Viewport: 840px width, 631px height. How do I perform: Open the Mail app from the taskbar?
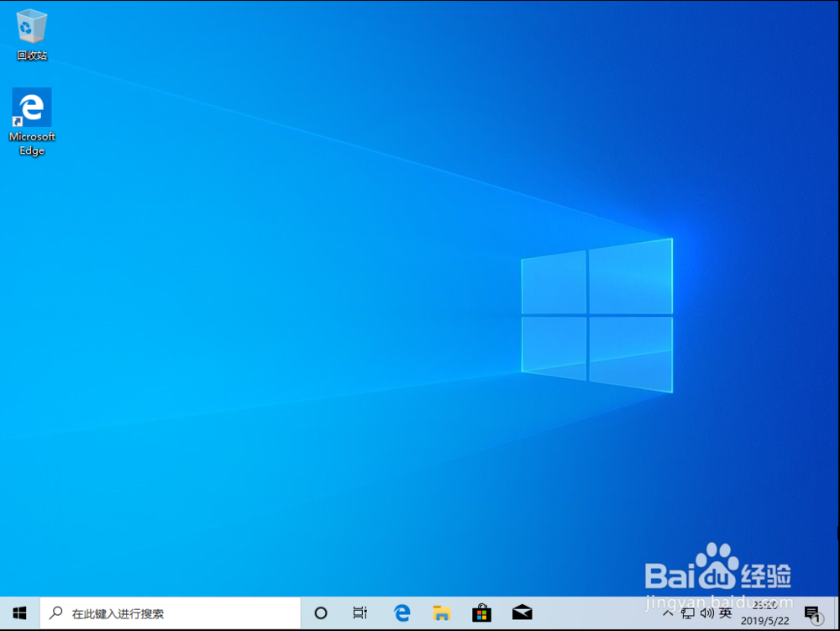coord(522,613)
